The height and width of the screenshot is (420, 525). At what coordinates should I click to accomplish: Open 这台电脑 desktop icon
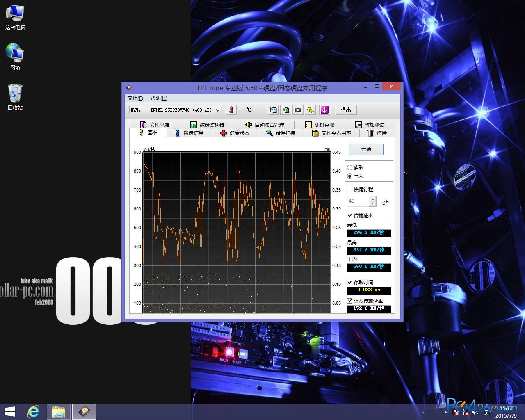pos(15,18)
